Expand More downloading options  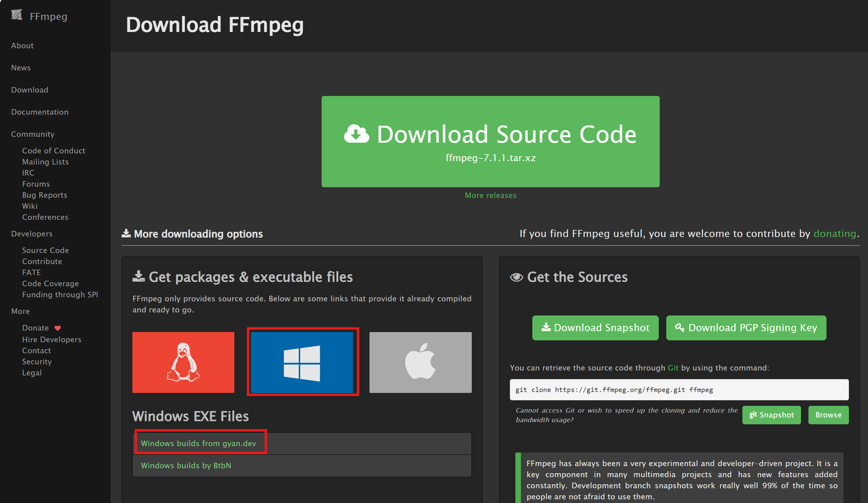tap(192, 234)
